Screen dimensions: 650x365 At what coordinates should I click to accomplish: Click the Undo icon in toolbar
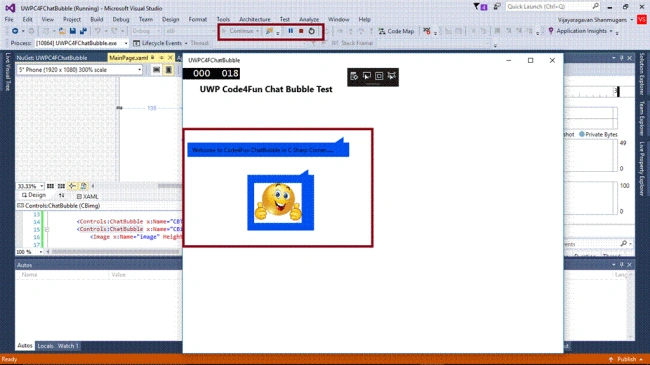97,31
